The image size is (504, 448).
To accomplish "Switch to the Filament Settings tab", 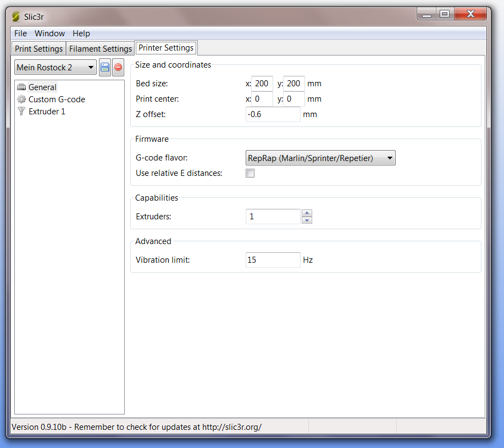I will [100, 48].
